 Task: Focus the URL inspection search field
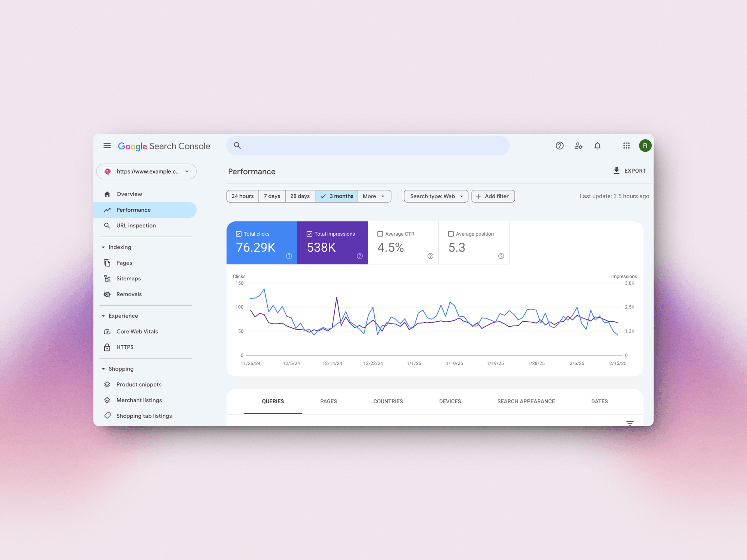[x=368, y=145]
